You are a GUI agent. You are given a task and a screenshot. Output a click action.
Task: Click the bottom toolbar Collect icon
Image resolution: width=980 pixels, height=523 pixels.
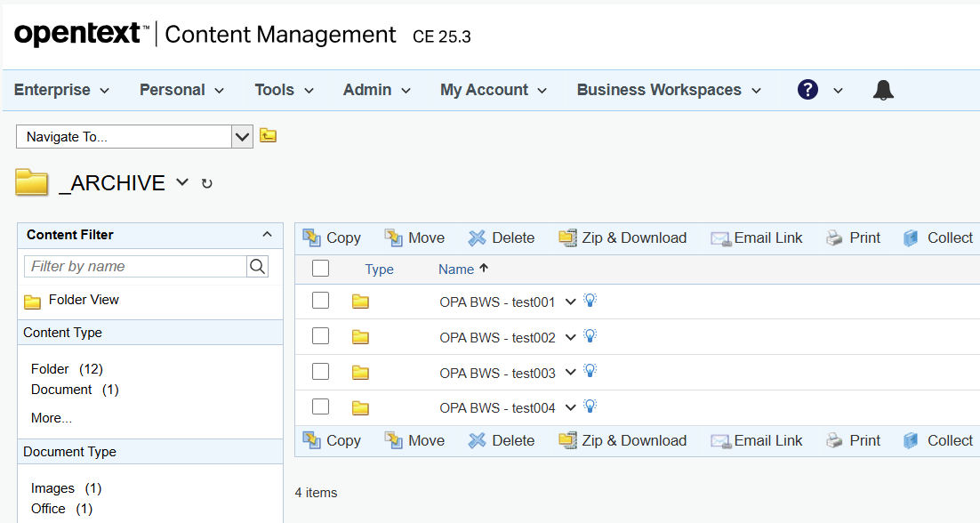click(911, 440)
